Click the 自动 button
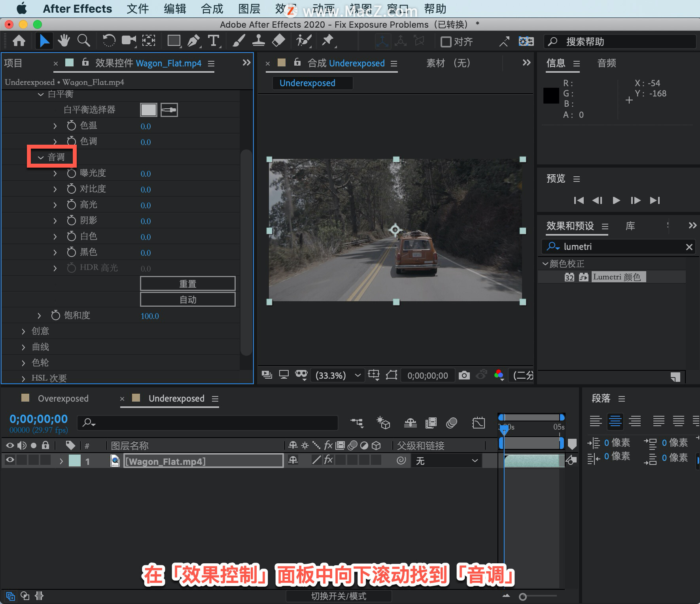 point(188,300)
